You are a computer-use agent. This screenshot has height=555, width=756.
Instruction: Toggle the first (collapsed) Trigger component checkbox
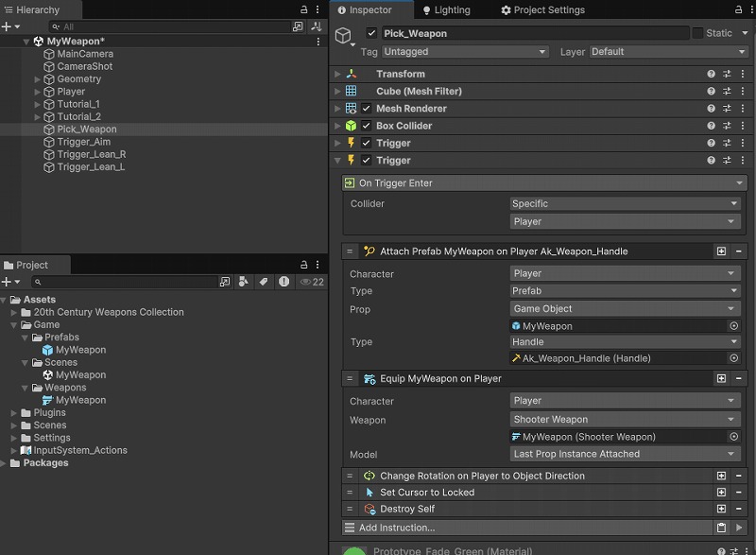[x=367, y=143]
